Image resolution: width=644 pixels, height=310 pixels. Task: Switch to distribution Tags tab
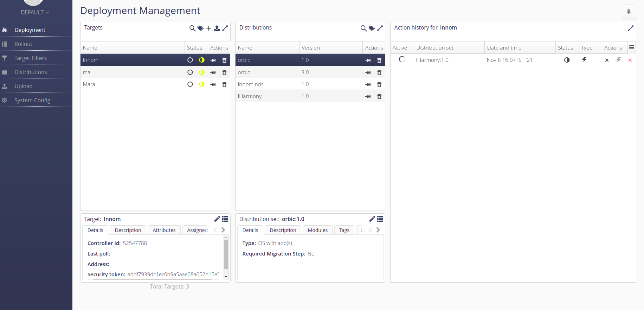344,230
